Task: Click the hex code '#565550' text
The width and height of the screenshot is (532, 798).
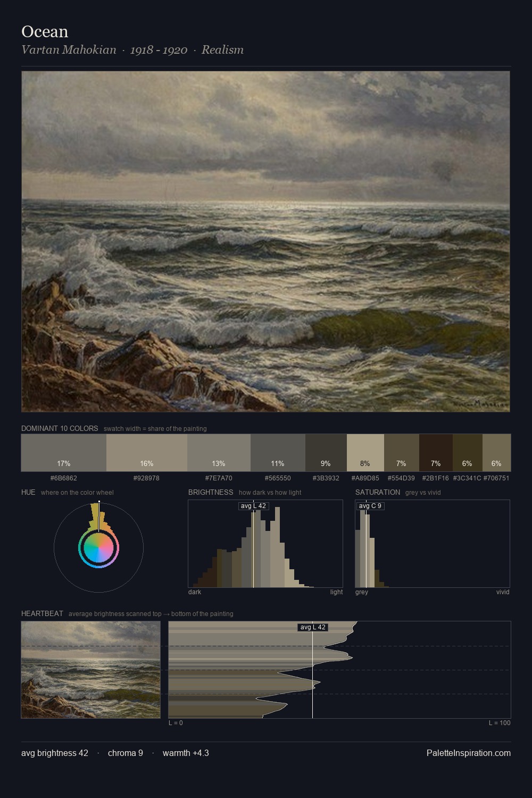Action: 278,478
